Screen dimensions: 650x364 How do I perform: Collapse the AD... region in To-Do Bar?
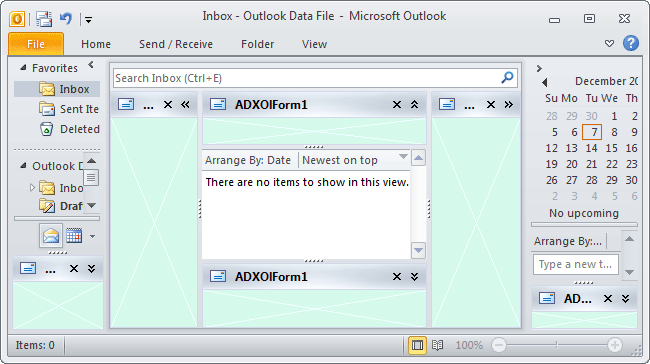click(x=626, y=298)
